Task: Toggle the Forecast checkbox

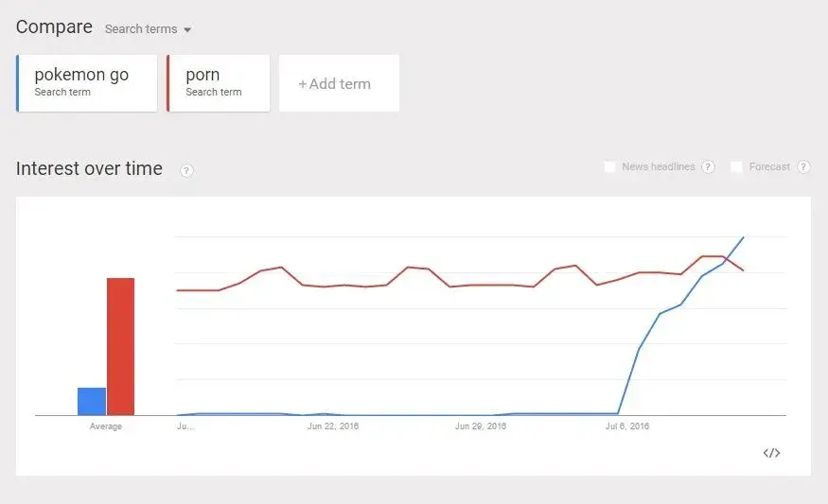Action: click(737, 167)
